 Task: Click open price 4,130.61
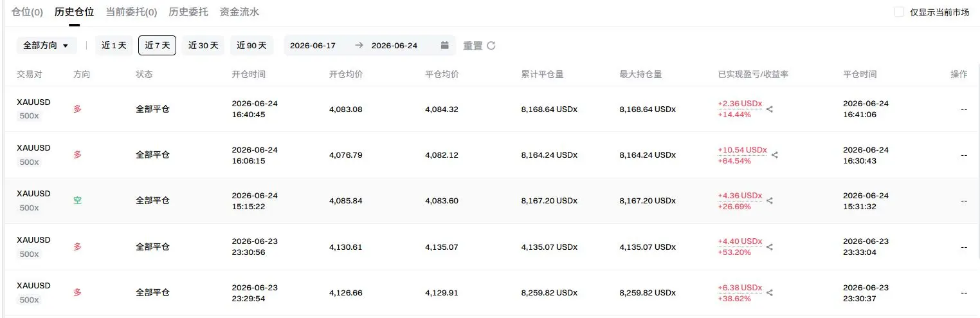click(346, 247)
